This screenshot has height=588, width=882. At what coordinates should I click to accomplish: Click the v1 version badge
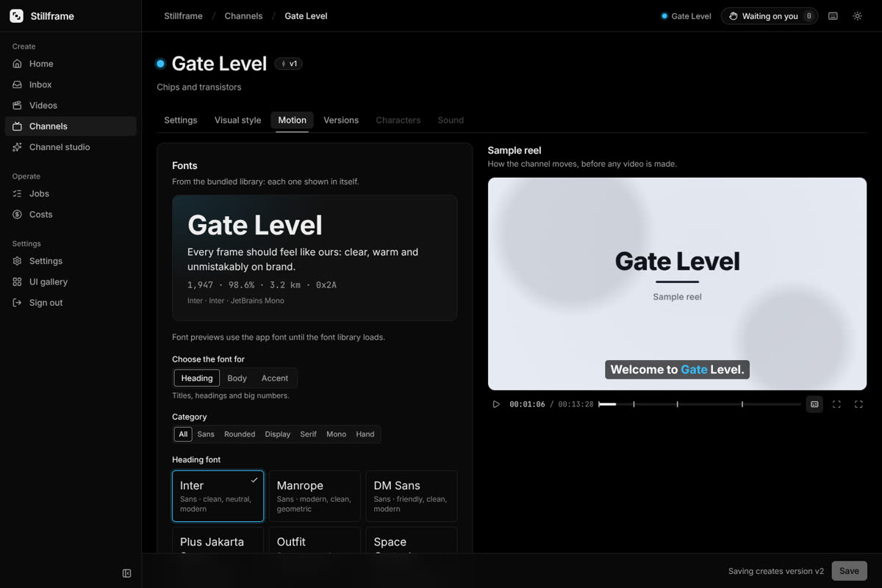(289, 64)
